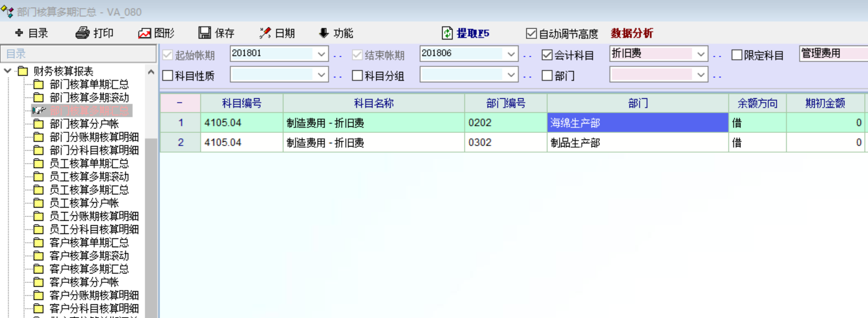Click the 目录 search input field

point(78,54)
